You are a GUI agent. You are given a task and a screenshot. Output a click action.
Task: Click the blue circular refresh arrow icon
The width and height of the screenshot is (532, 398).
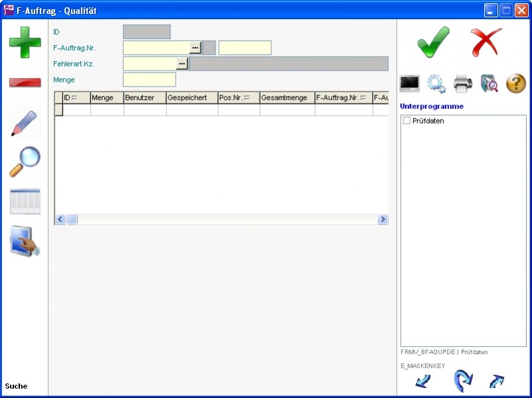click(462, 381)
